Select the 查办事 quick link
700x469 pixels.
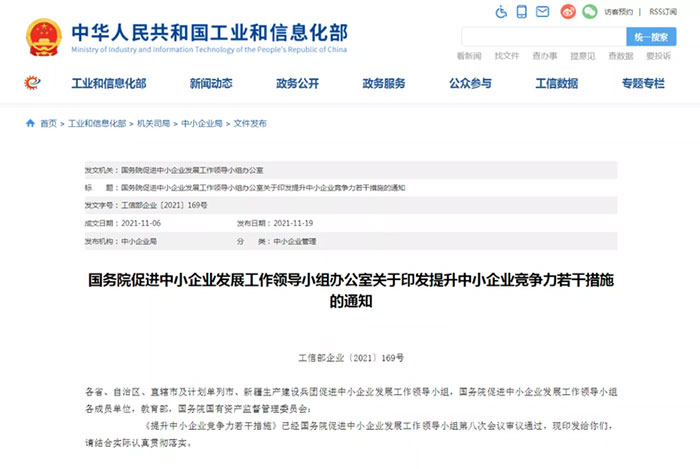pos(545,56)
